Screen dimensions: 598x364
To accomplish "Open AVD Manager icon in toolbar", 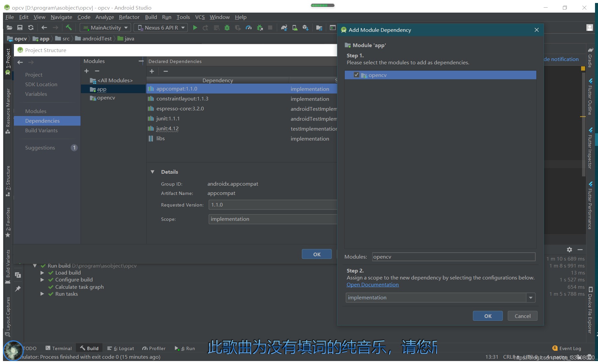I will click(295, 28).
